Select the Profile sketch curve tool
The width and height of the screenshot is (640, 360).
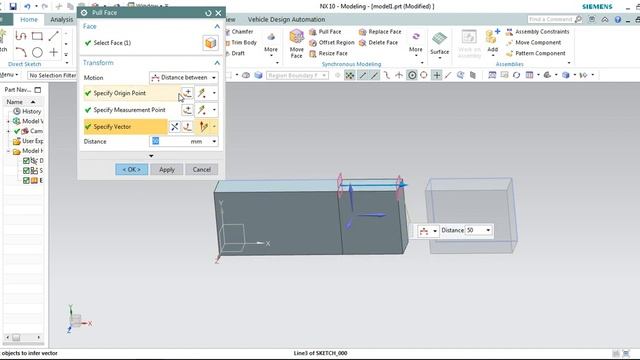click(x=21, y=36)
